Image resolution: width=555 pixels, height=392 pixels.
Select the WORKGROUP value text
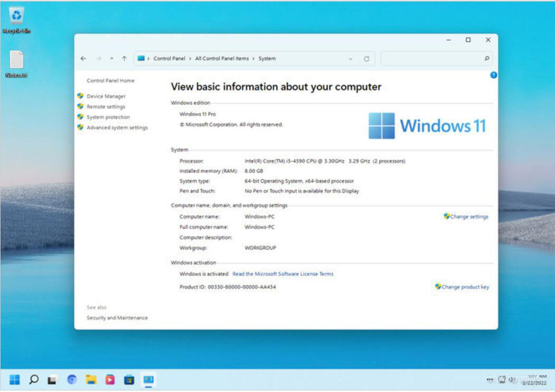(260, 248)
